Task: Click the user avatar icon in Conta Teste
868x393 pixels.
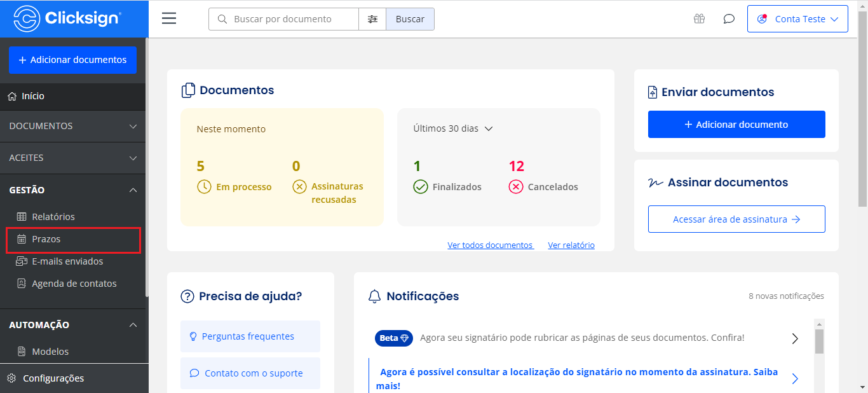Action: [762, 19]
